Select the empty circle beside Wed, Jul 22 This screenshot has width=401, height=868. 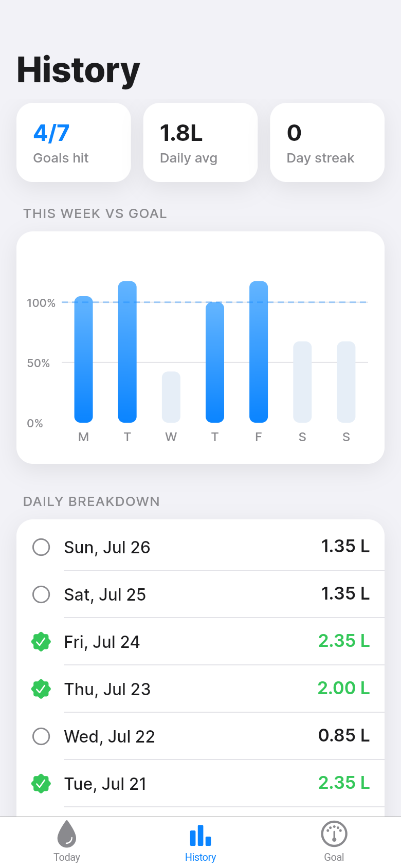(41, 736)
